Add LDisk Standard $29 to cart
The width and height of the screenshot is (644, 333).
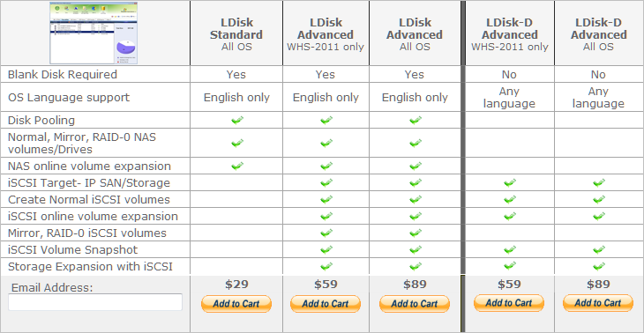(x=236, y=304)
